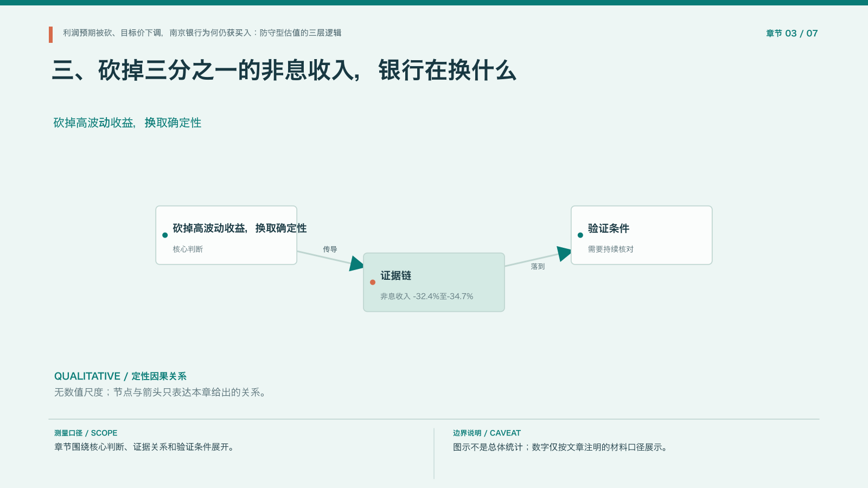Viewport: 868px width, 488px height.
Task: Click the '测量口径 / SCOPE' label
Action: [x=86, y=433]
